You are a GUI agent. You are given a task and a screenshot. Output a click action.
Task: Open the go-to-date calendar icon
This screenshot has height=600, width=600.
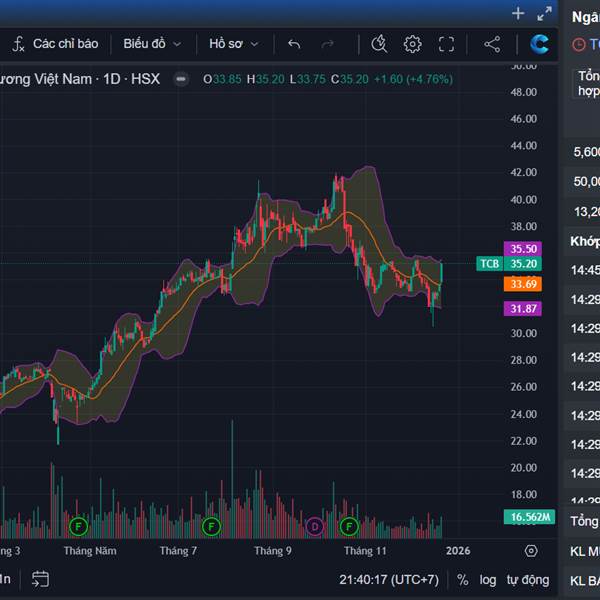point(40,578)
